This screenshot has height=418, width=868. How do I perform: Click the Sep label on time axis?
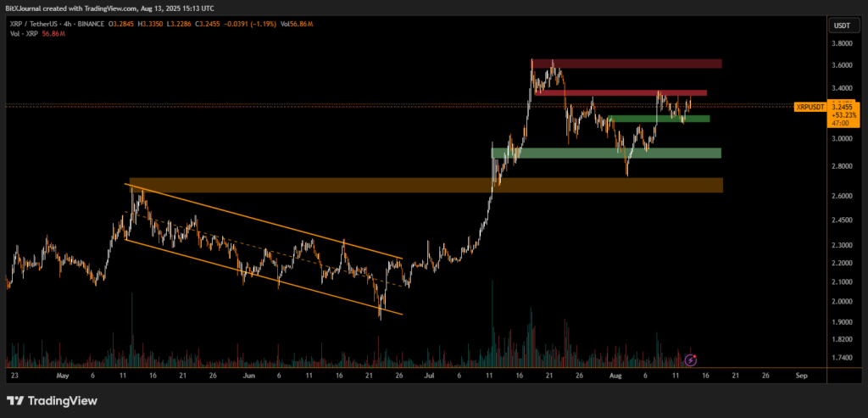(x=802, y=374)
